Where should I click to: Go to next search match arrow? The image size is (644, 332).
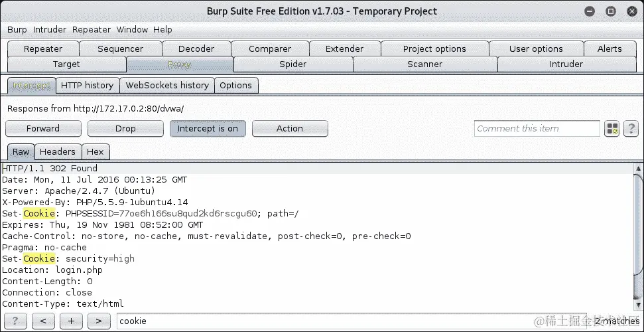click(99, 321)
